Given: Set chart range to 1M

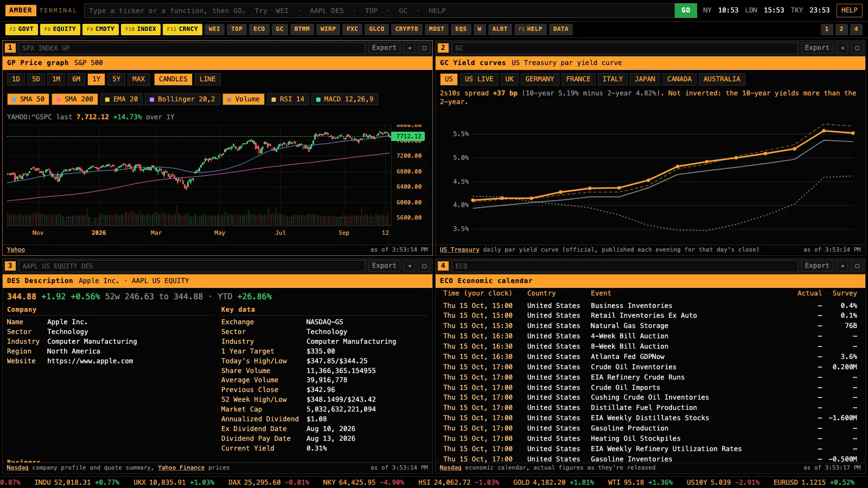Looking at the screenshot, I should pos(56,79).
